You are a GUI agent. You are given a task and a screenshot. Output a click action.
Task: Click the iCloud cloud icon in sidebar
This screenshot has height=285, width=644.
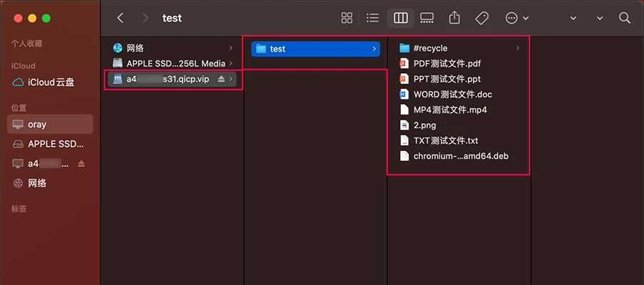pyautogui.click(x=18, y=82)
